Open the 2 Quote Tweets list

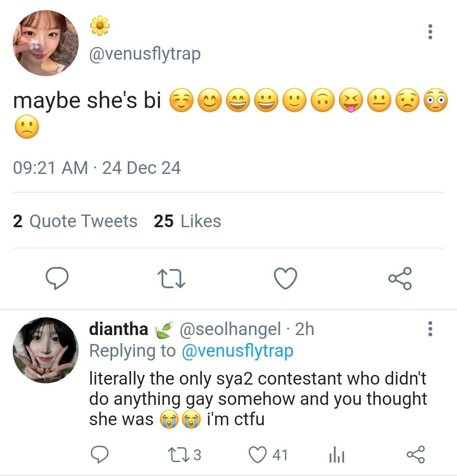[75, 221]
